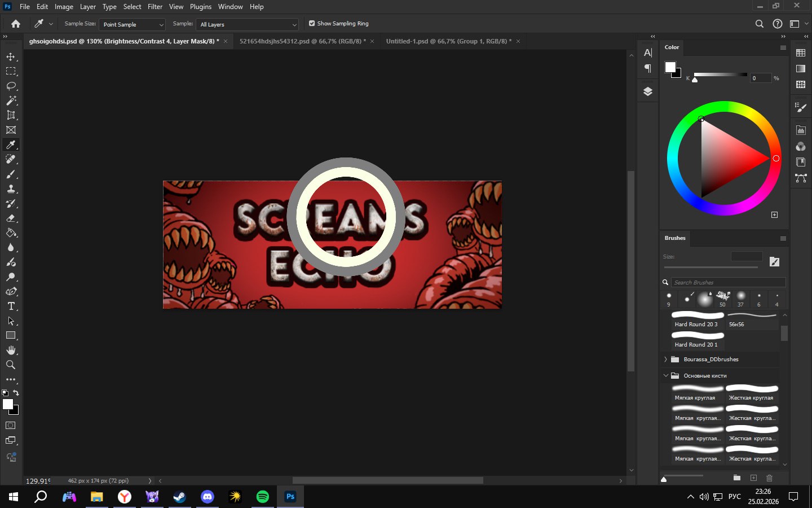Toggle Quick Mask mode
The image size is (812, 508).
[11, 426]
